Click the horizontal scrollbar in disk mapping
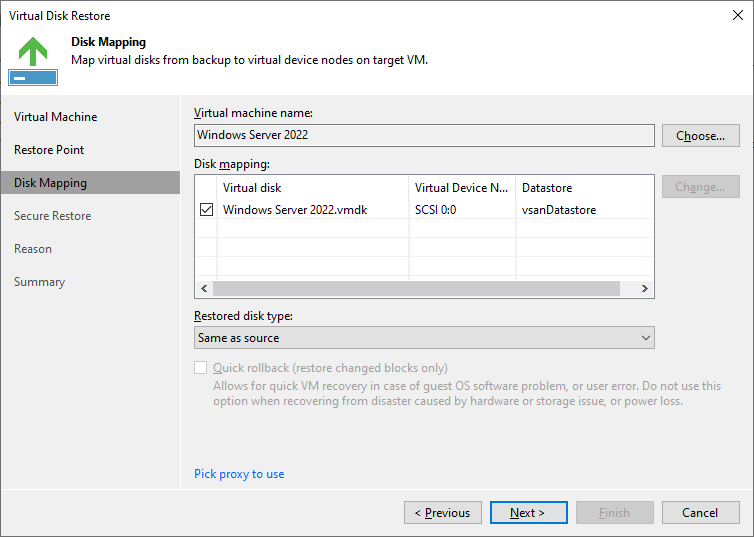 pos(416,288)
